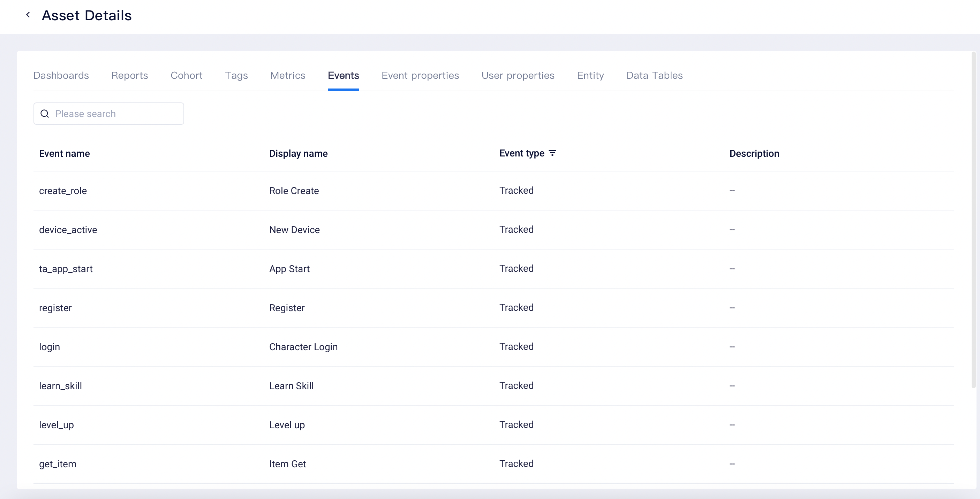Go to the Tags tab
The width and height of the screenshot is (980, 499).
[236, 75]
